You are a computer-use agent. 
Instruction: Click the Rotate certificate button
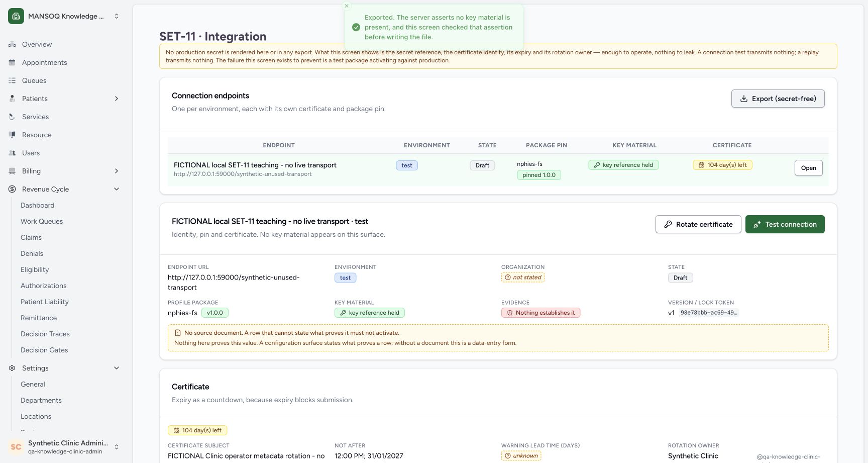coord(698,224)
